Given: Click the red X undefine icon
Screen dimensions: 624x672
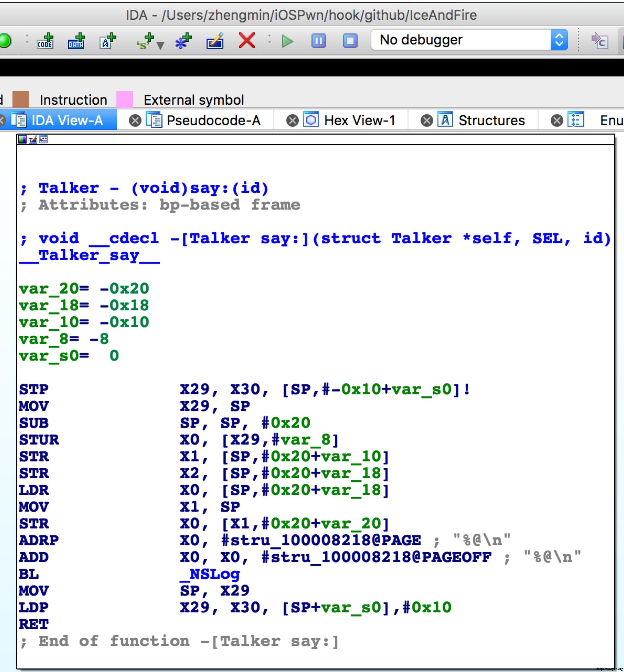Looking at the screenshot, I should [x=247, y=41].
